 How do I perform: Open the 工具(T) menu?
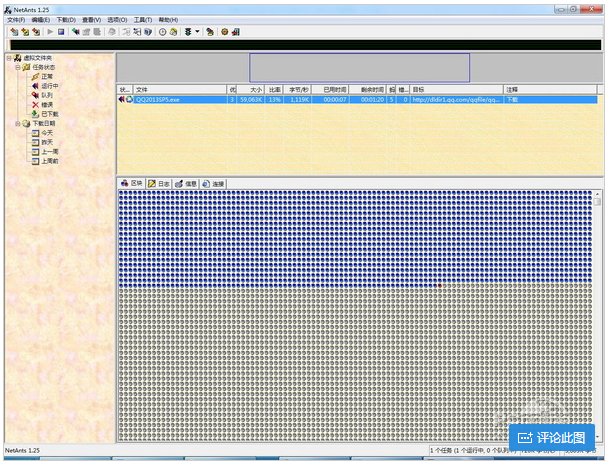click(x=142, y=19)
